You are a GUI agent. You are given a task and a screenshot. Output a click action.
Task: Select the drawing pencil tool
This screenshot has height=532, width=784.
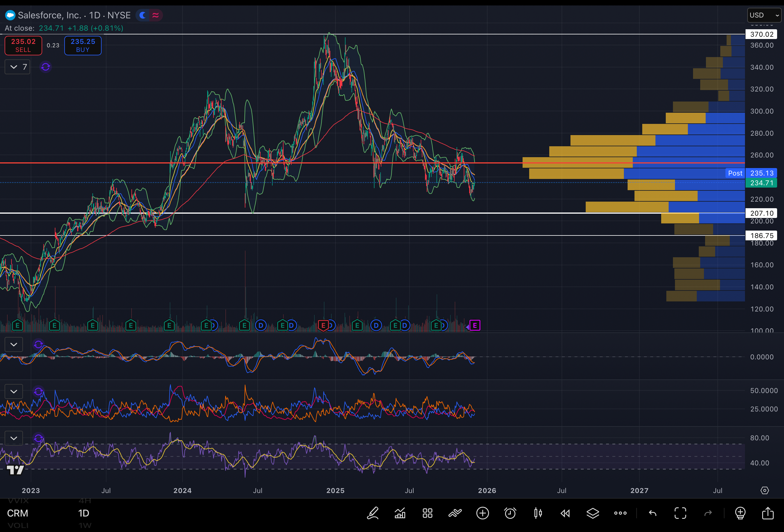click(373, 513)
